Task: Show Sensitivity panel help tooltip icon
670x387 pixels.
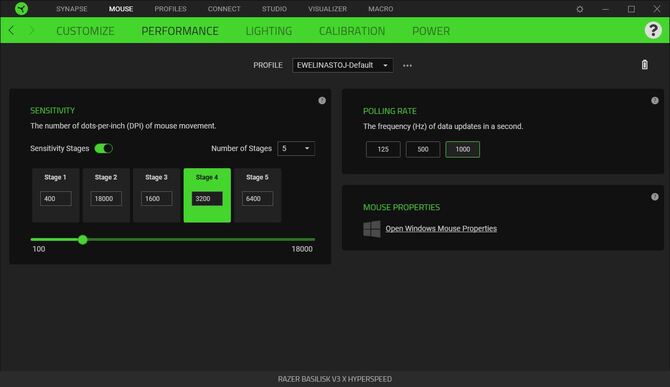Action: pos(322,100)
